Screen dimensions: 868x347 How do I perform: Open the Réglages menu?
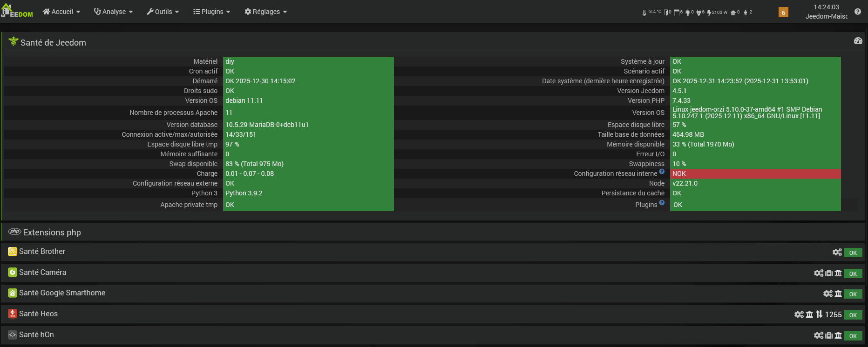266,12
